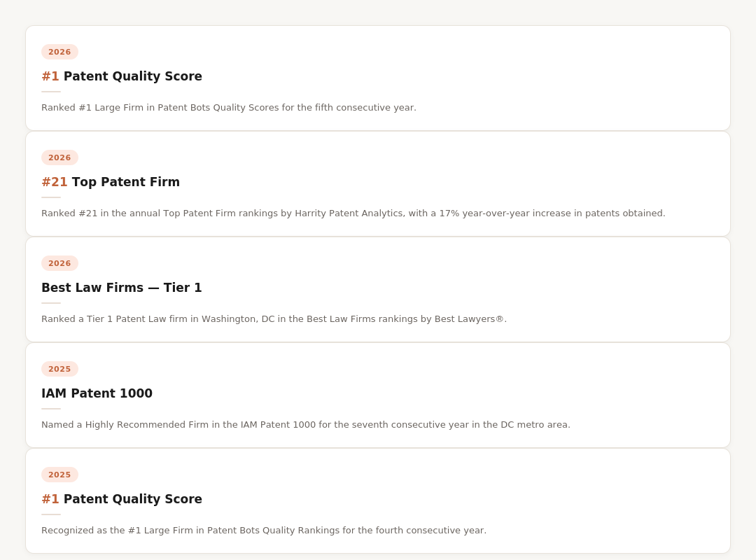Click the short divider under IAM Patent 1000
Image resolution: width=756 pixels, height=560 pixels.
click(x=51, y=409)
